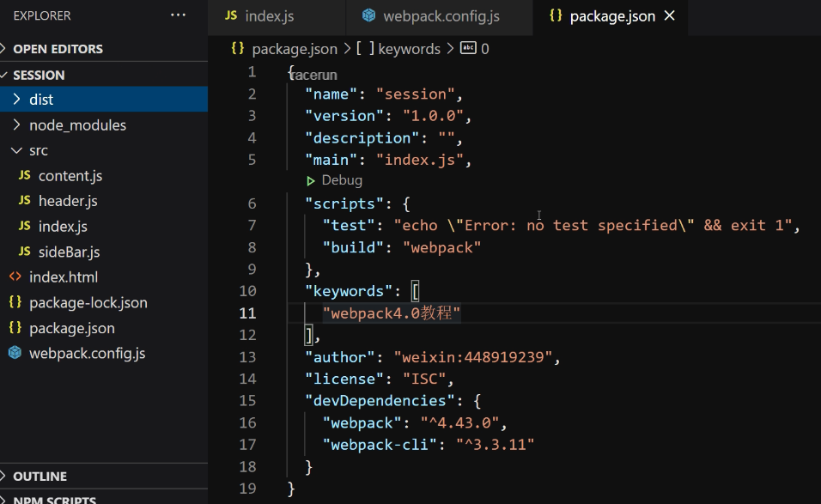This screenshot has width=821, height=504.
Task: Switch to webpack.config.js editor tab
Action: (x=440, y=16)
